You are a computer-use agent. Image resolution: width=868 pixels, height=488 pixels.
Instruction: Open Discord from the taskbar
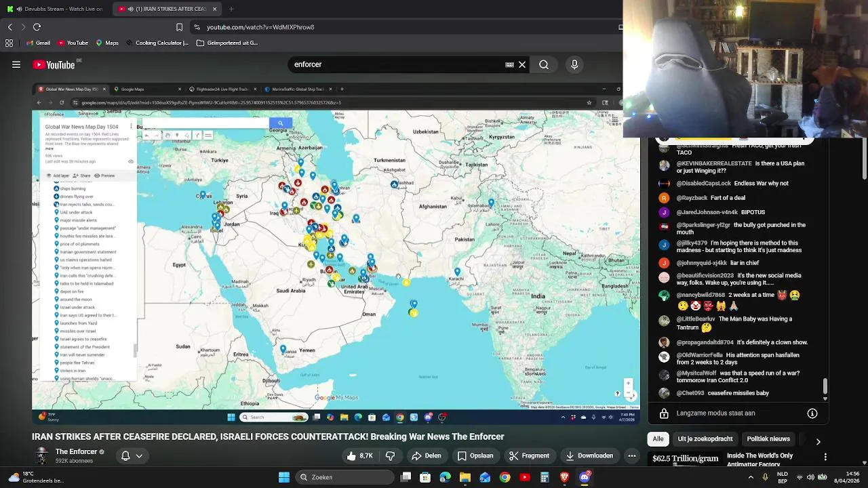pyautogui.click(x=585, y=477)
